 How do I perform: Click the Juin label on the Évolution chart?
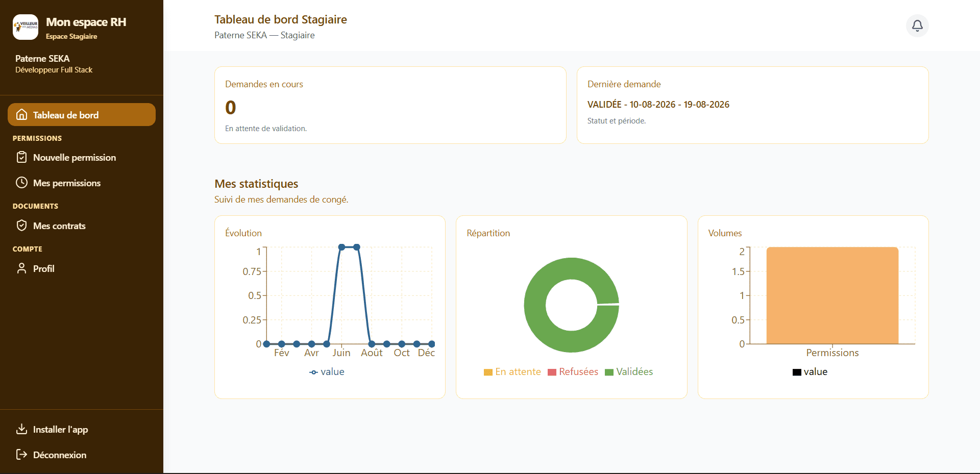click(341, 353)
